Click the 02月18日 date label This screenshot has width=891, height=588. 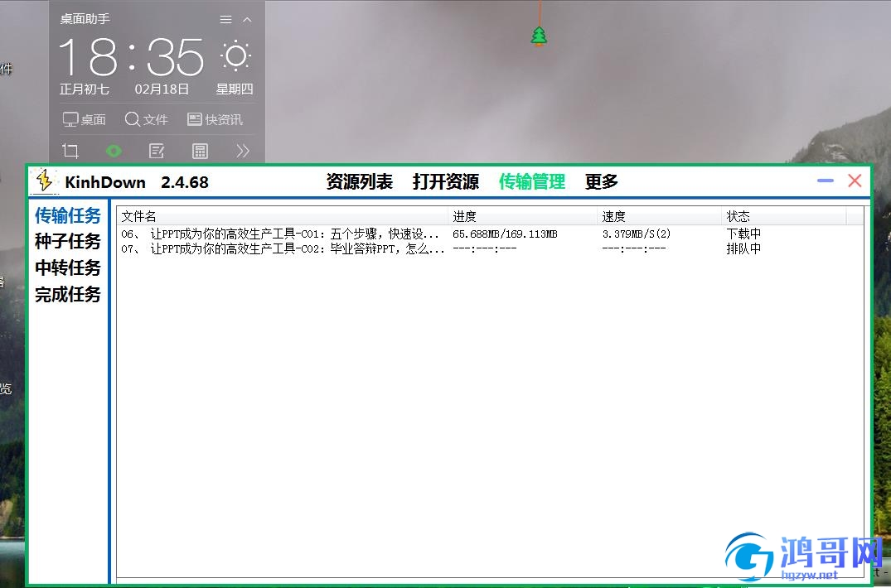click(162, 89)
